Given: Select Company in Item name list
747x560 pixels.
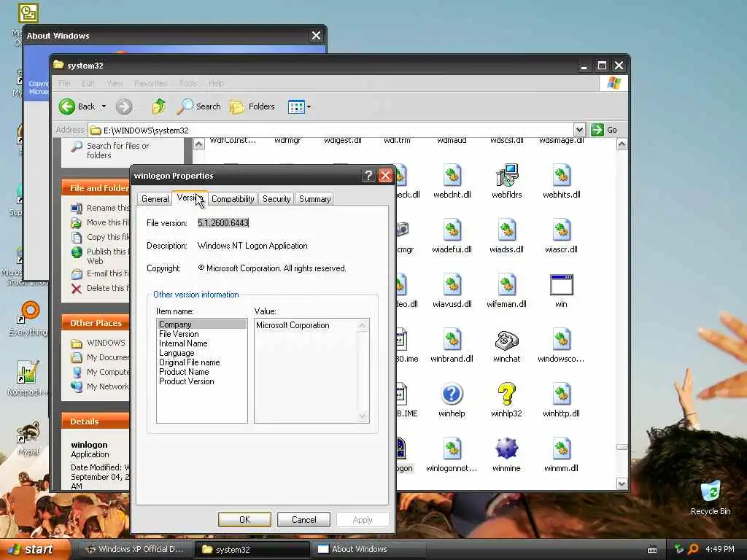Looking at the screenshot, I should point(202,324).
